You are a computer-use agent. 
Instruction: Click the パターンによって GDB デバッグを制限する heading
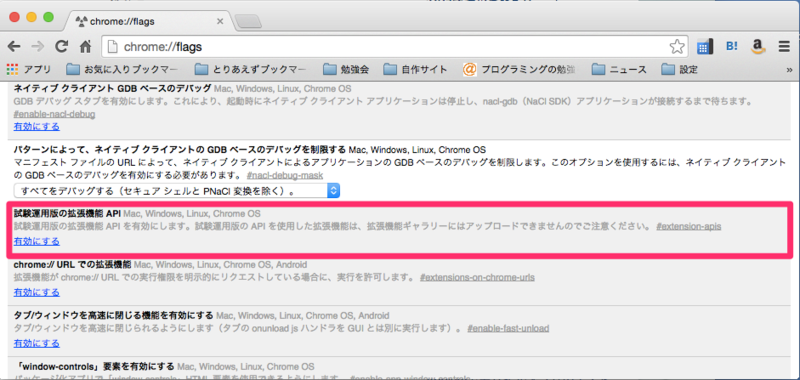coord(180,149)
